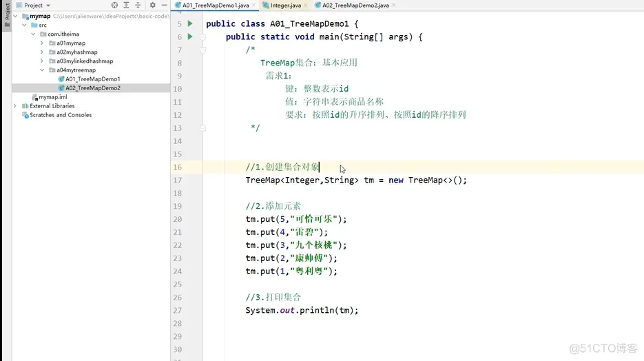Select A01_TreeMapDemo1 class in project tree
This screenshot has width=644, height=361.
pos(92,79)
